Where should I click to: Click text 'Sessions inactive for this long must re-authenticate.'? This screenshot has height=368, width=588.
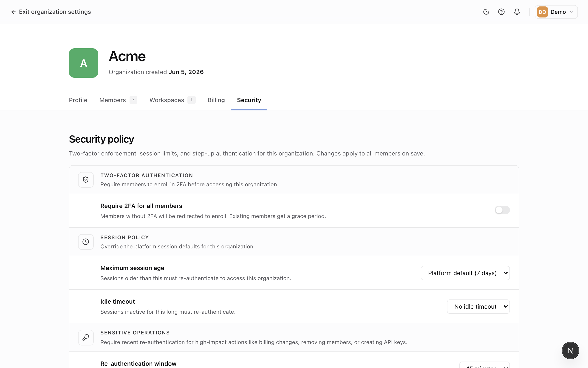[x=168, y=312]
